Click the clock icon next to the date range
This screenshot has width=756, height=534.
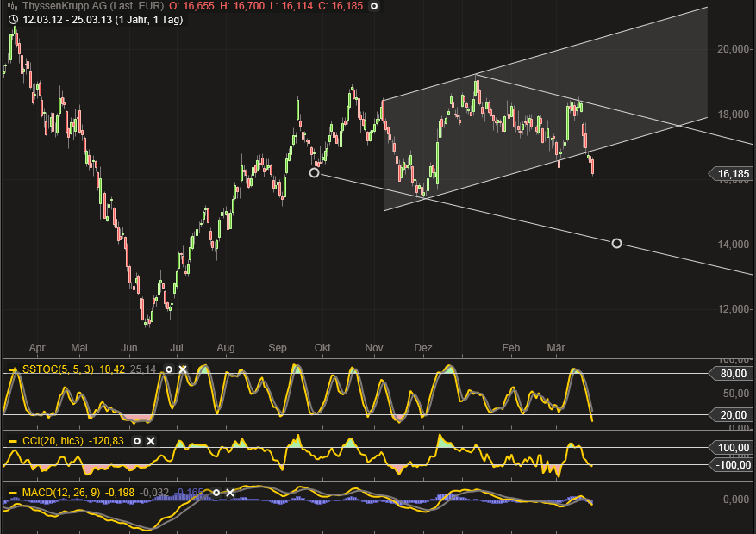coord(14,20)
